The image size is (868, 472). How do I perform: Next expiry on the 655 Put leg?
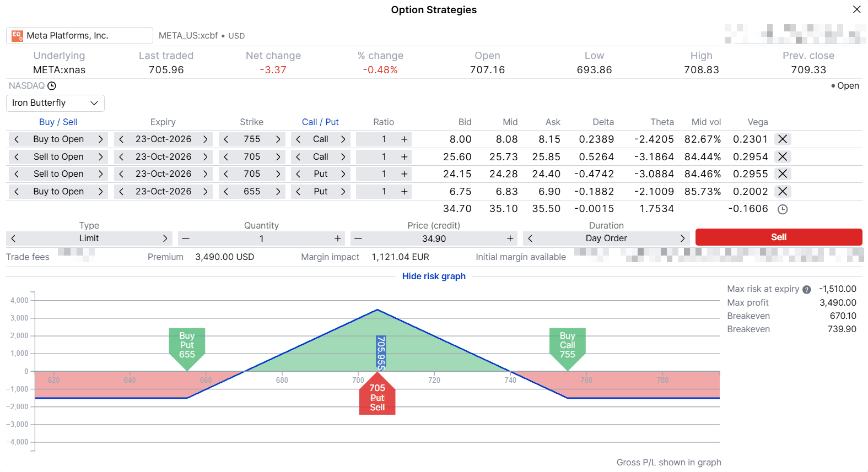[206, 192]
